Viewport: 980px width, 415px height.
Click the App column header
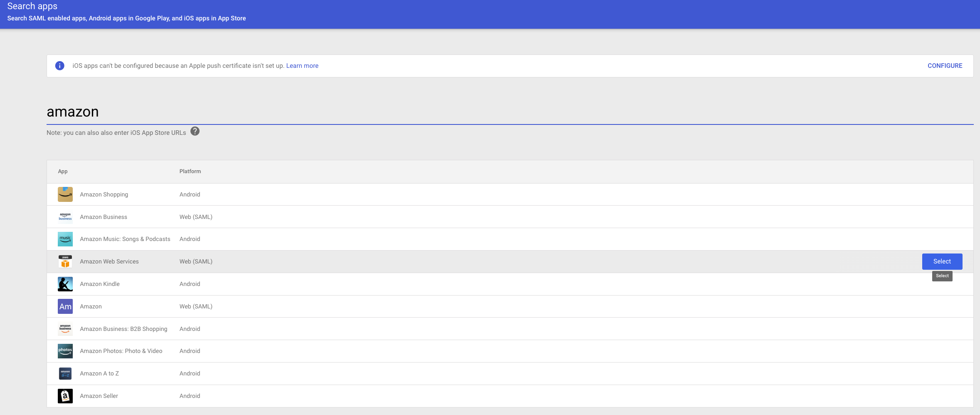point(63,171)
